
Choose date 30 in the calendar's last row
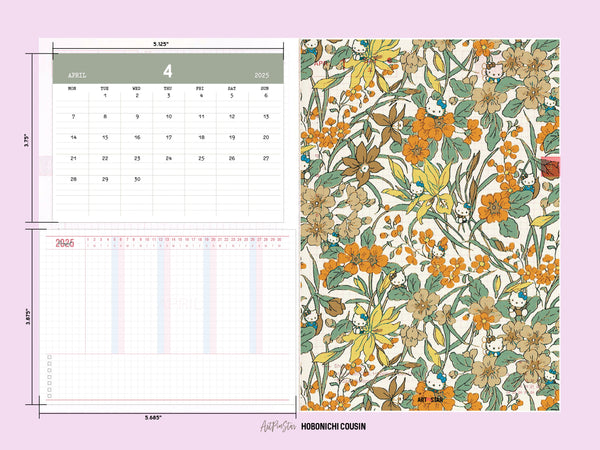click(136, 179)
